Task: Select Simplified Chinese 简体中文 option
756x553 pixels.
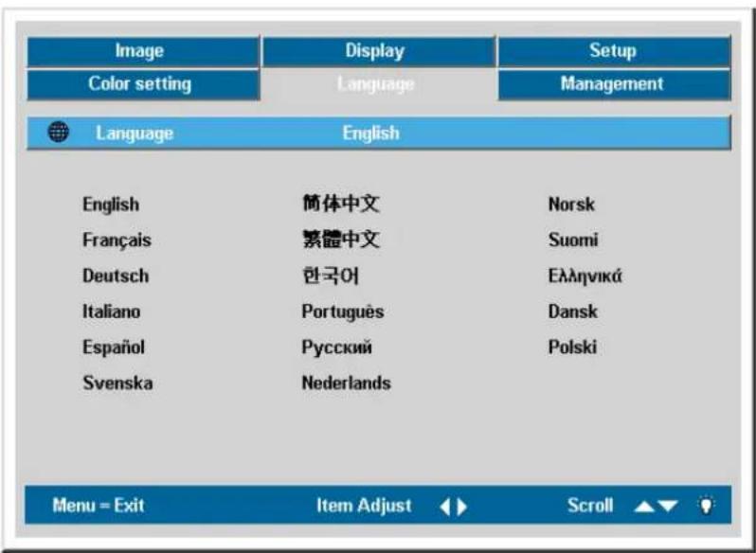Action: (x=341, y=204)
